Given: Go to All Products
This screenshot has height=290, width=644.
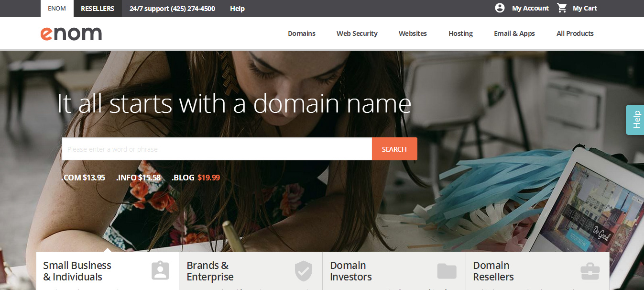Looking at the screenshot, I should [575, 33].
